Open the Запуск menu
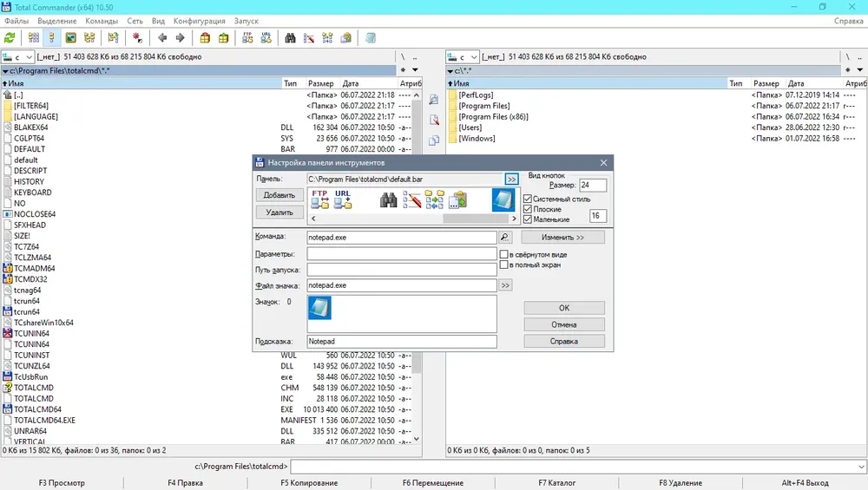 tap(247, 21)
